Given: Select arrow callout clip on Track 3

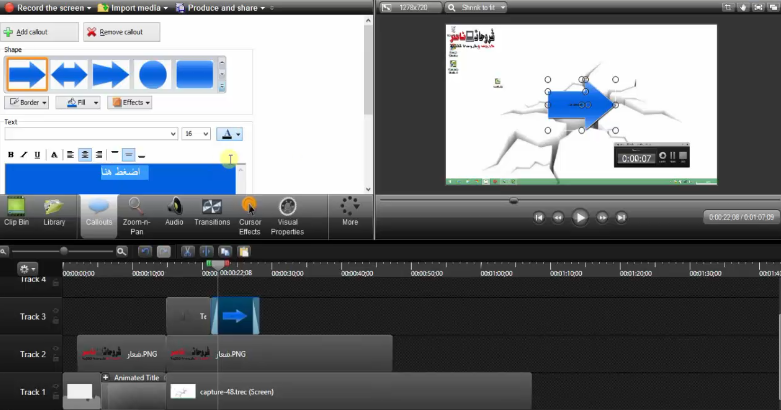Looking at the screenshot, I should 235,316.
